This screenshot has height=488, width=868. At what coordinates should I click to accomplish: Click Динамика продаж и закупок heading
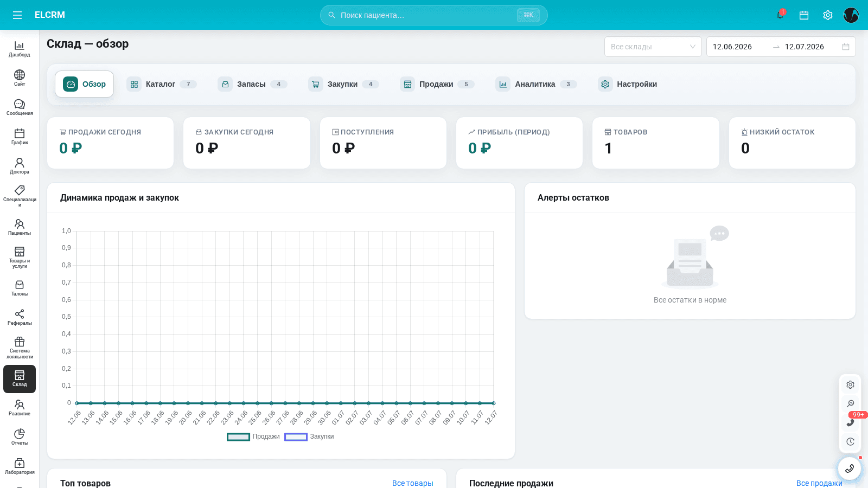click(119, 198)
